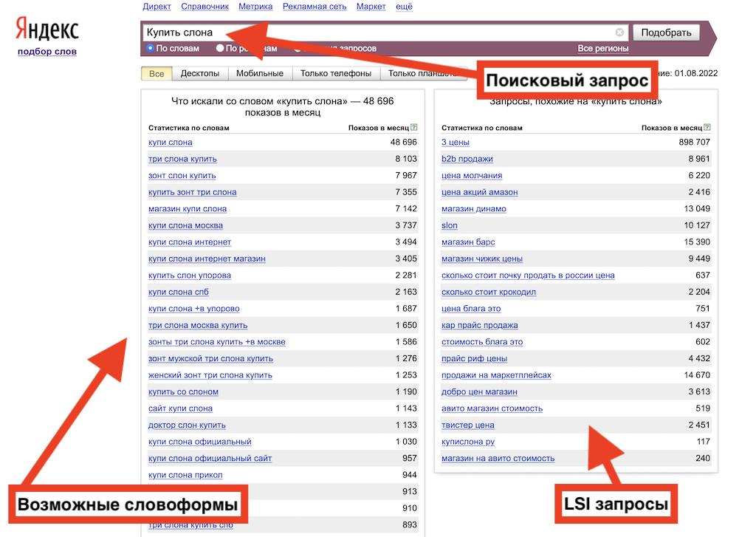The width and height of the screenshot is (756, 537).
Task: Open 'зонт мужской три слона купить' link
Action: (210, 358)
